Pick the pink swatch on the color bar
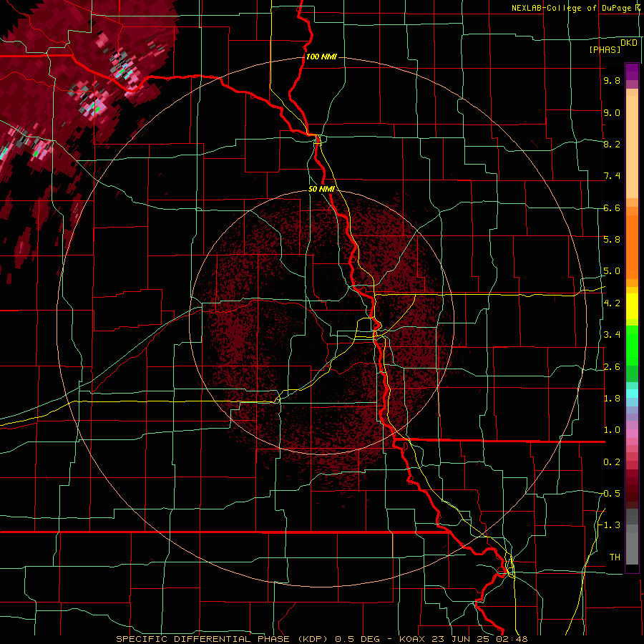 tap(632, 434)
